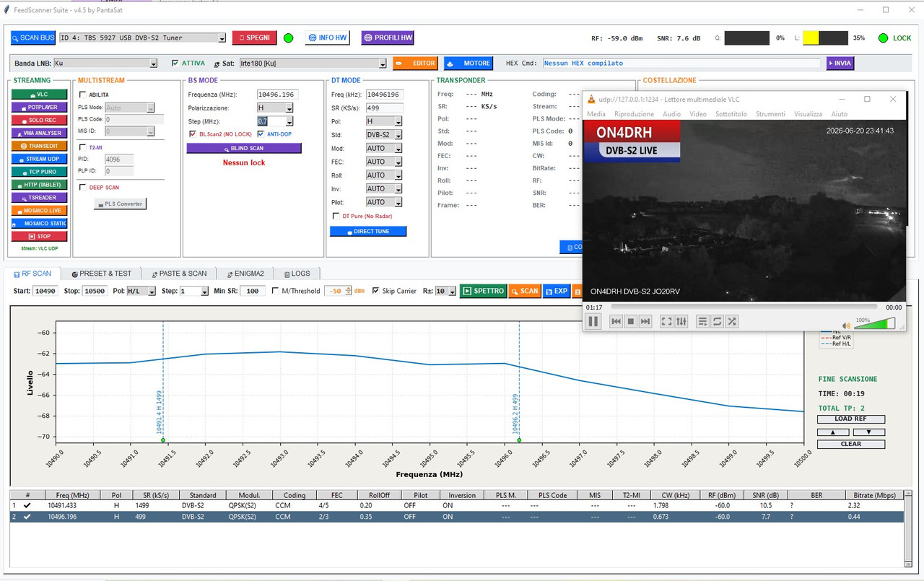Image resolution: width=924 pixels, height=581 pixels.
Task: Mute audio via VLC speaker icon
Action: pos(847,326)
